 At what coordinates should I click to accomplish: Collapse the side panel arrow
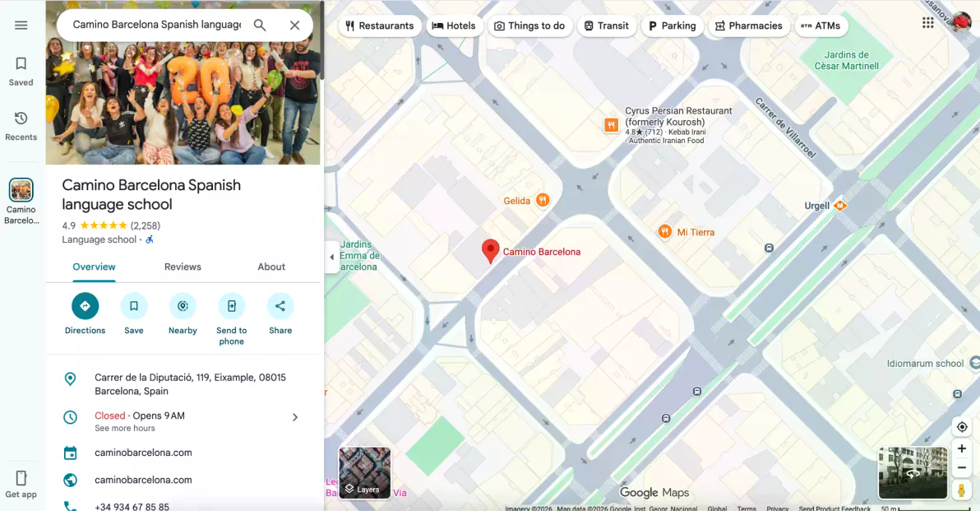[x=331, y=257]
